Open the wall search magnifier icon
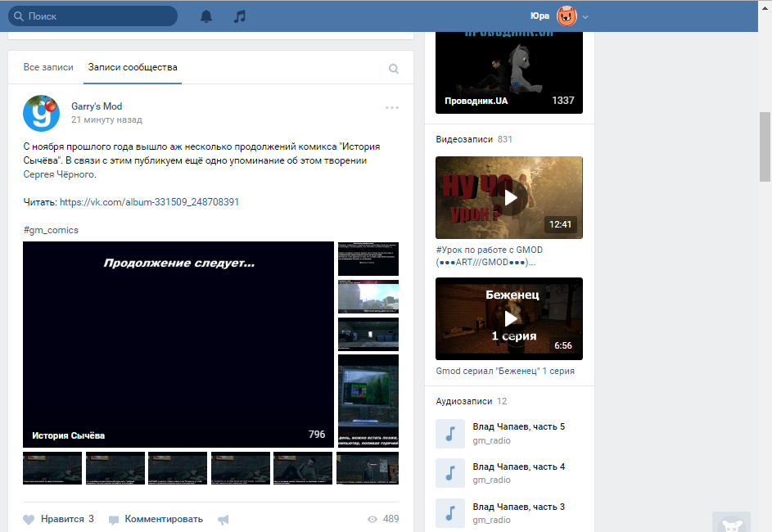772x532 pixels. click(x=394, y=69)
